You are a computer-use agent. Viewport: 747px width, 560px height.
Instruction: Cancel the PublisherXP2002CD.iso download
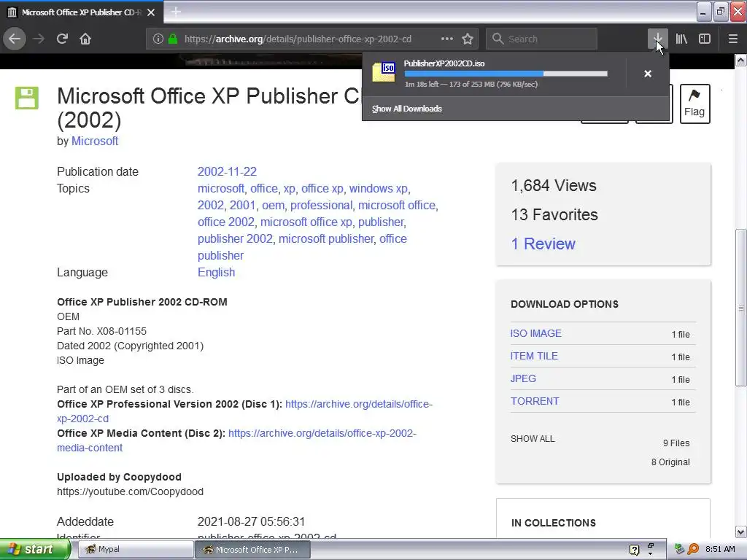click(x=648, y=74)
